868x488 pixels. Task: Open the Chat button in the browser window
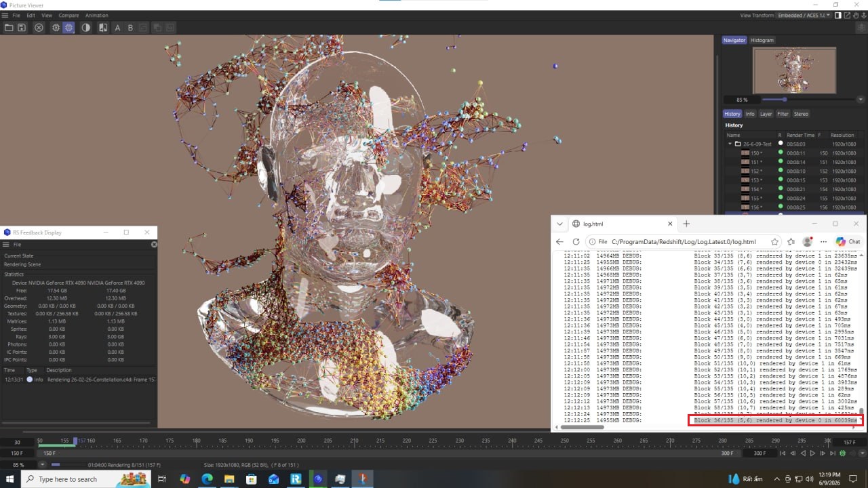point(848,241)
